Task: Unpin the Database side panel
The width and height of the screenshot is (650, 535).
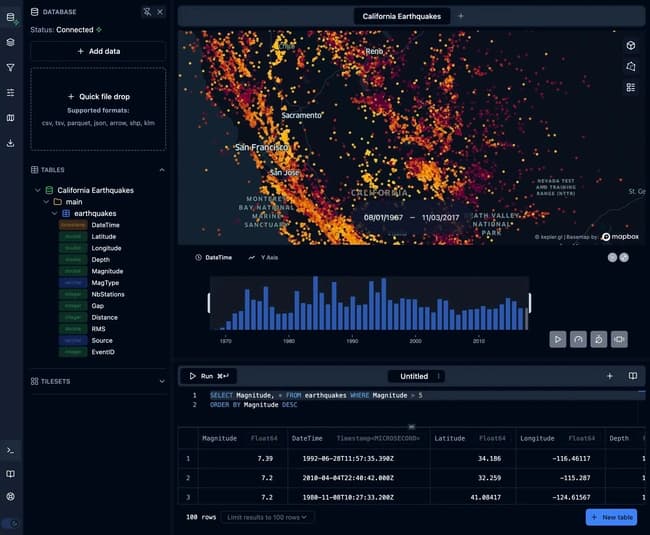Action: point(147,11)
